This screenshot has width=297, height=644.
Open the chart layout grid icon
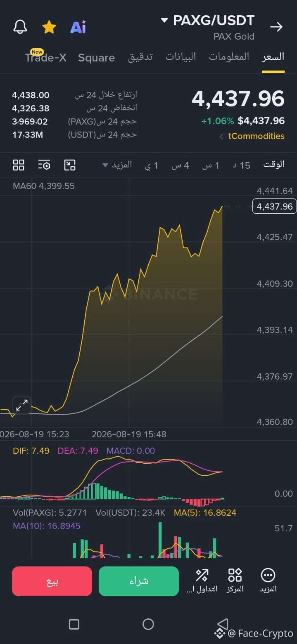coord(19,165)
